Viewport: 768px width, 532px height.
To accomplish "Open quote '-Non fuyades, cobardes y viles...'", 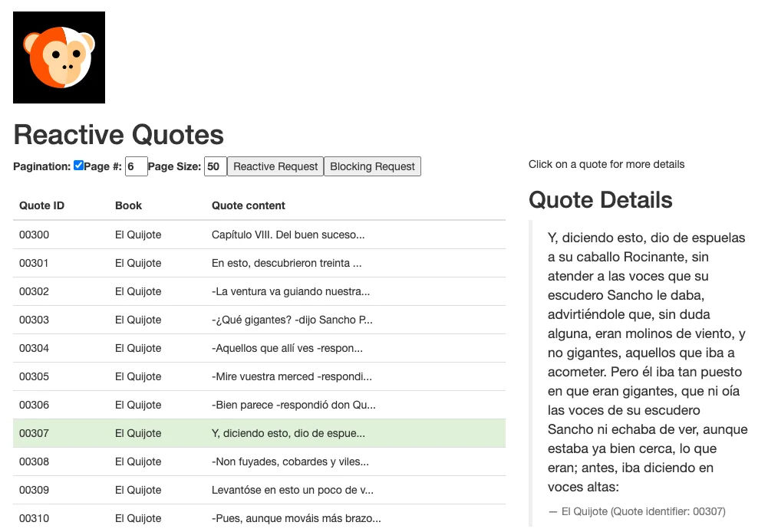I will tap(290, 462).
